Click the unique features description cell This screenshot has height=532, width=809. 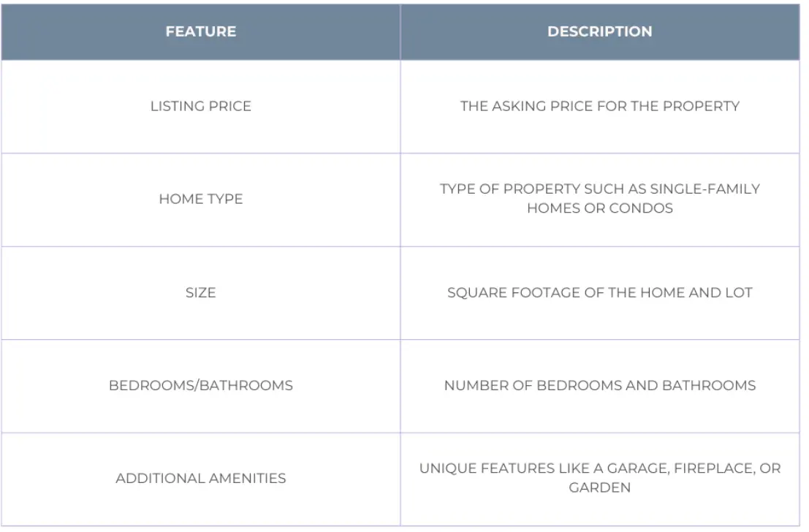[x=599, y=477]
